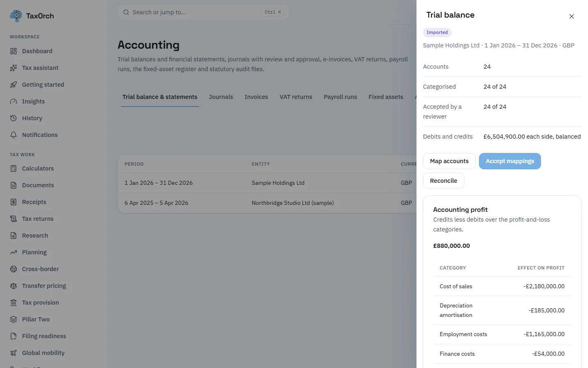The height and width of the screenshot is (368, 588).
Task: Click the Research icon
Action: pyautogui.click(x=13, y=236)
